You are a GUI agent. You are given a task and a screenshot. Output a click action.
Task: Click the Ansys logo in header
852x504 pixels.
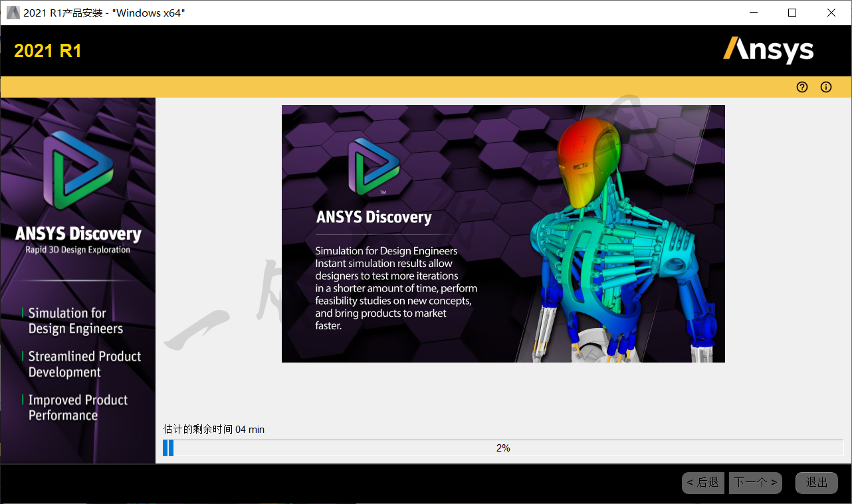768,50
